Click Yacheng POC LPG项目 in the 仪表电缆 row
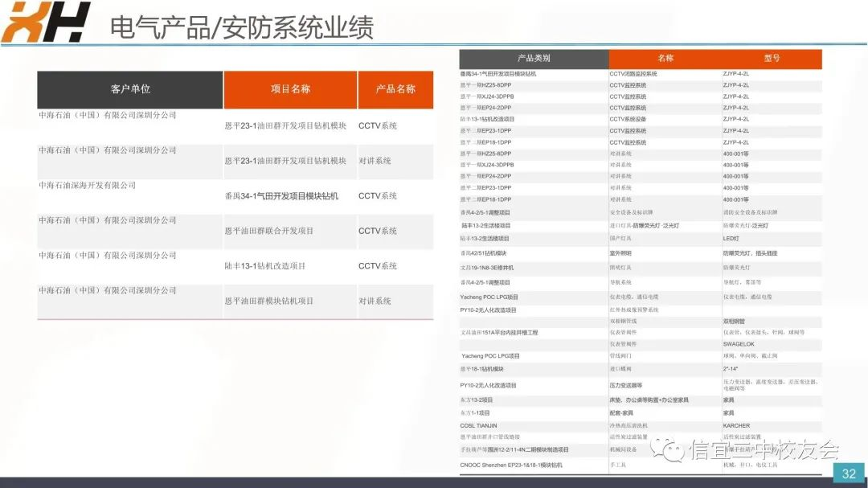The height and width of the screenshot is (488, 868). [x=489, y=297]
